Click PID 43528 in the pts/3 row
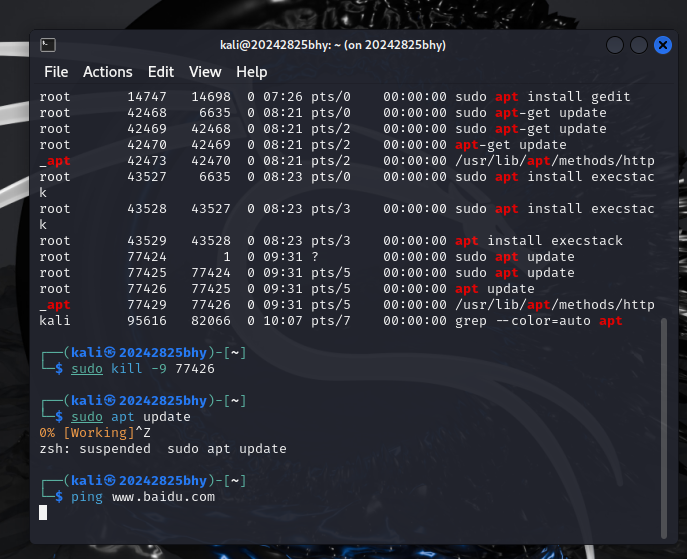 (147, 209)
